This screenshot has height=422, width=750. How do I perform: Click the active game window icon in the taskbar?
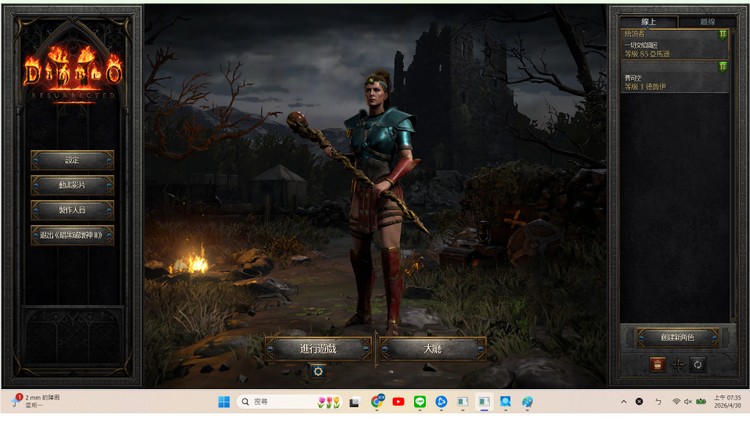484,402
